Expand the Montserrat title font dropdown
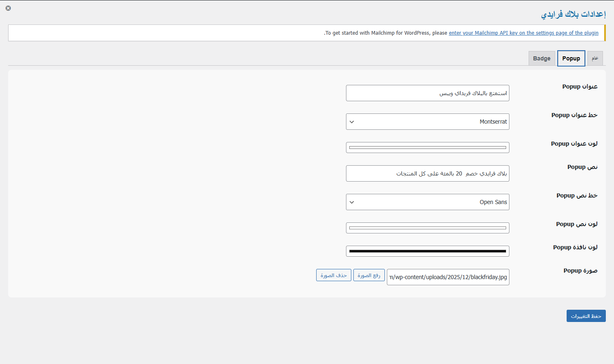The width and height of the screenshot is (614, 364). pos(427,122)
